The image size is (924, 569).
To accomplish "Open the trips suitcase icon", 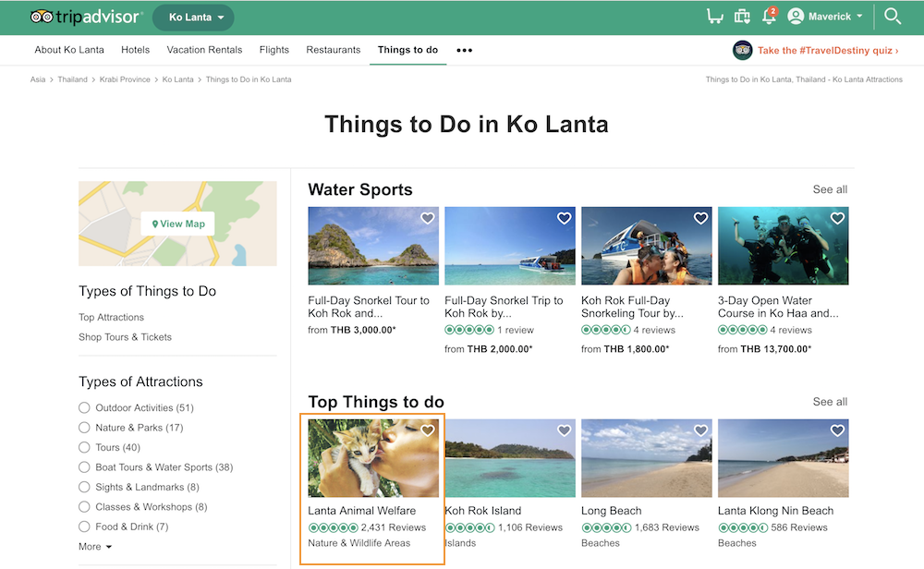I will pos(742,17).
